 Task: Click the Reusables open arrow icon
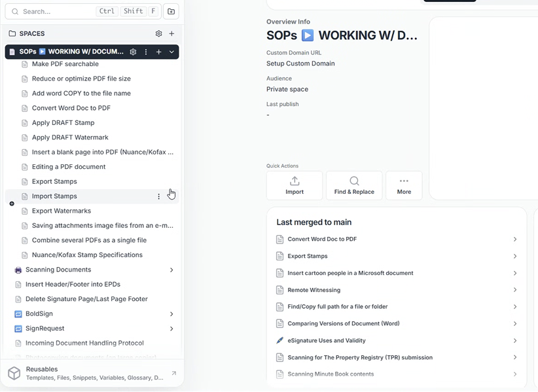tap(174, 373)
